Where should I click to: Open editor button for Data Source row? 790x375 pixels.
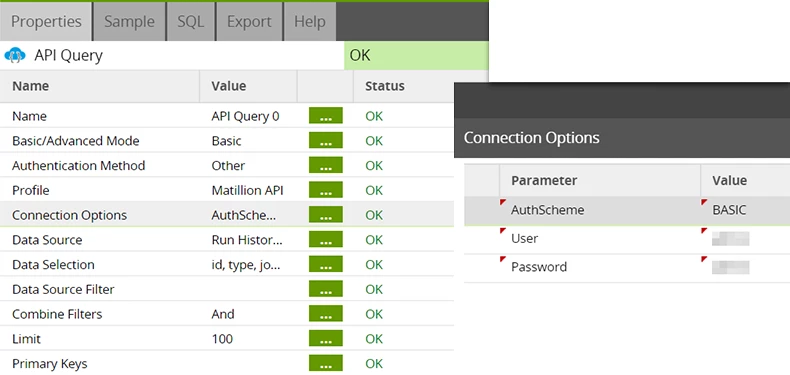click(325, 239)
